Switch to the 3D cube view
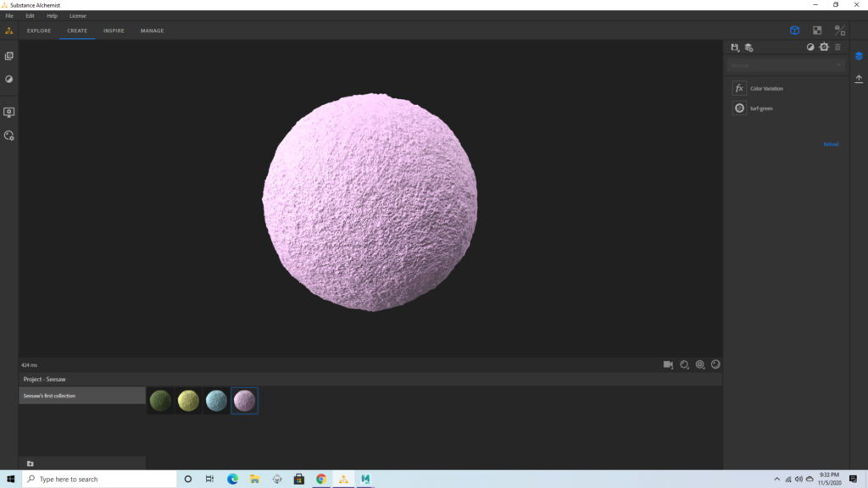Viewport: 868px width, 488px height. [794, 30]
